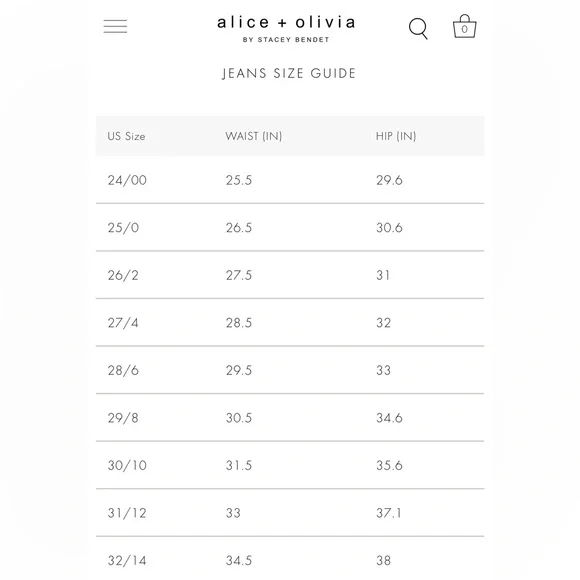Click the 29/8 size row
Screen dimensions: 580x580
tap(290, 418)
